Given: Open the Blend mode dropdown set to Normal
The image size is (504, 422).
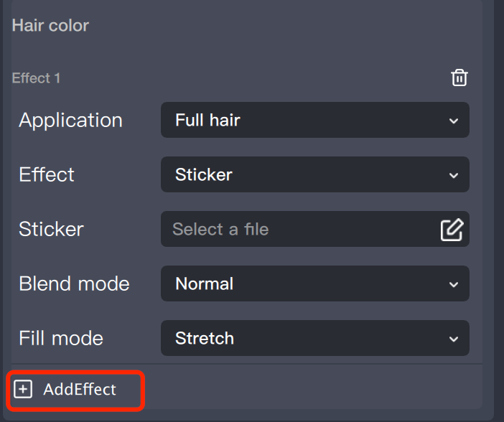Looking at the screenshot, I should pos(314,283).
